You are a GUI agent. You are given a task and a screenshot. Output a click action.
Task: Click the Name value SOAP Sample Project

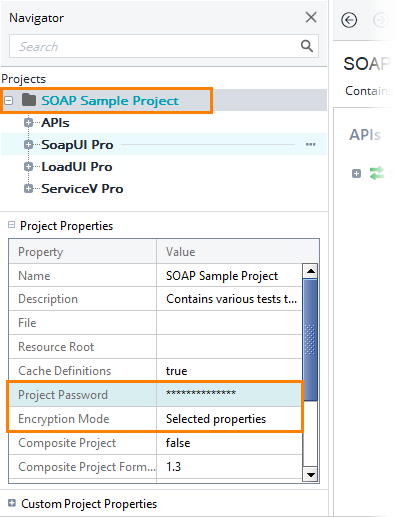222,276
